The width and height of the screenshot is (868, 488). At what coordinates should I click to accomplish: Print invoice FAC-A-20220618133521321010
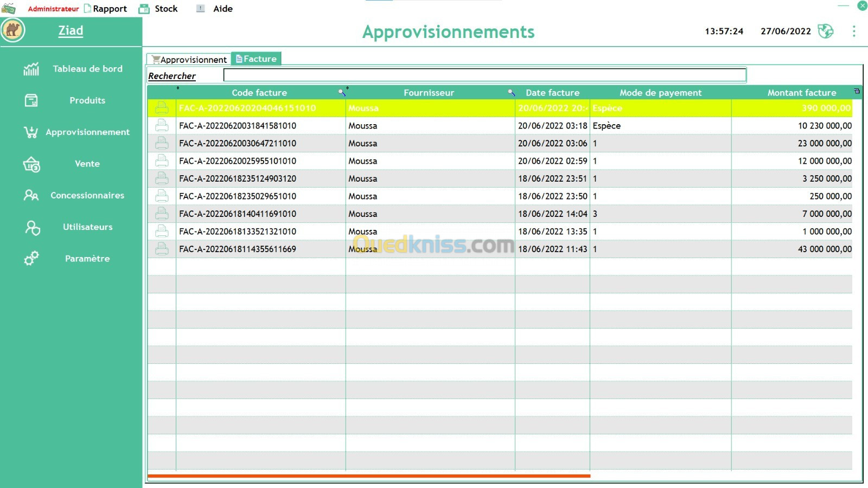click(x=162, y=232)
